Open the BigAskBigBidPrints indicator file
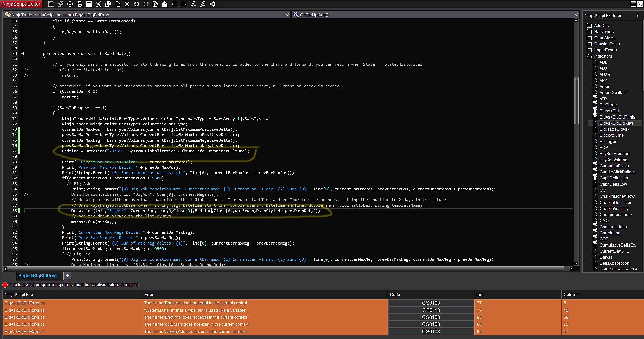The width and height of the screenshot is (644, 339). [617, 117]
